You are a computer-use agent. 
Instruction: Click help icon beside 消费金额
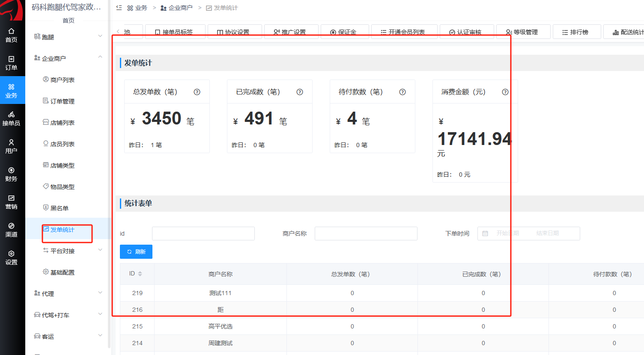click(x=505, y=92)
